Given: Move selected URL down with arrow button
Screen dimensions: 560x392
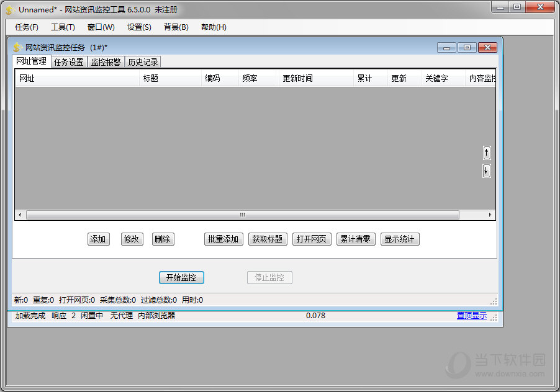Looking at the screenshot, I should point(486,171).
